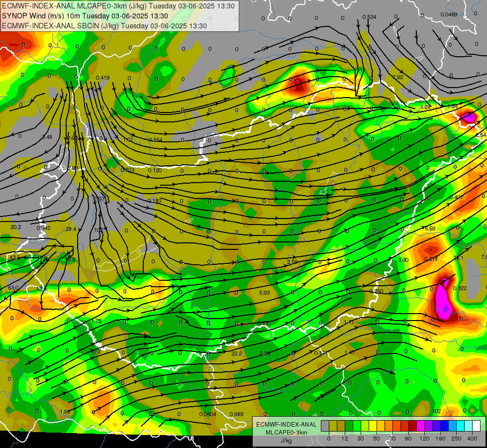Click the station value 20.2
This screenshot has height=448, width=487.
[x=16, y=227]
